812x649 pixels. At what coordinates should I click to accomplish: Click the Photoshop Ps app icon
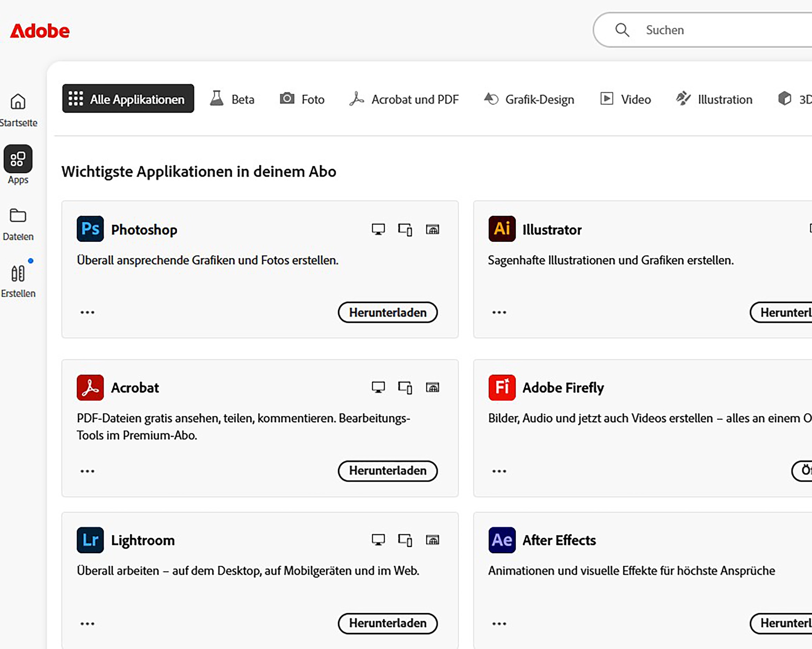pyautogui.click(x=90, y=229)
